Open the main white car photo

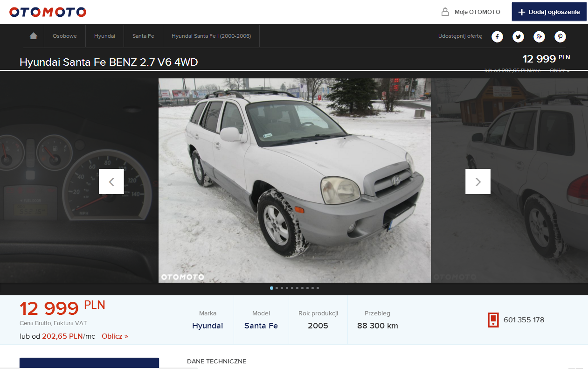click(x=295, y=181)
